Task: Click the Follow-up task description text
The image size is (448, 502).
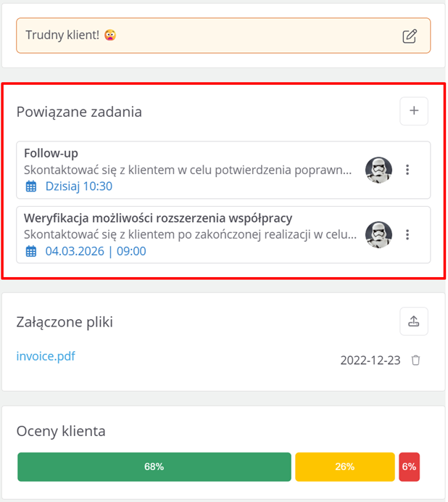Action: (x=188, y=170)
